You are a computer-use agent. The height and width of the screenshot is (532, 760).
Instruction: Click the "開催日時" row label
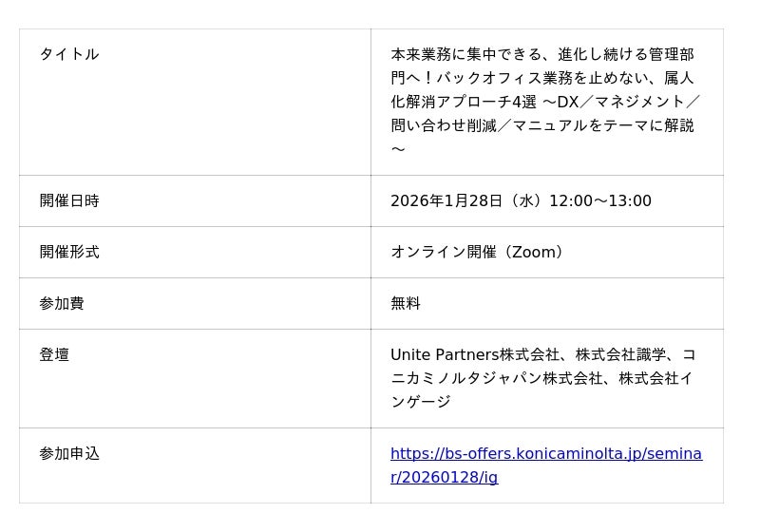point(69,200)
